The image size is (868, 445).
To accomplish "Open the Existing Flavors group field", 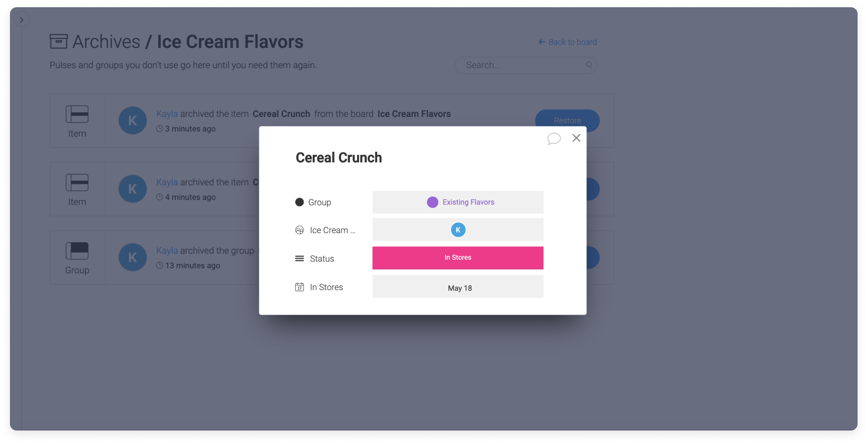I will [x=458, y=202].
